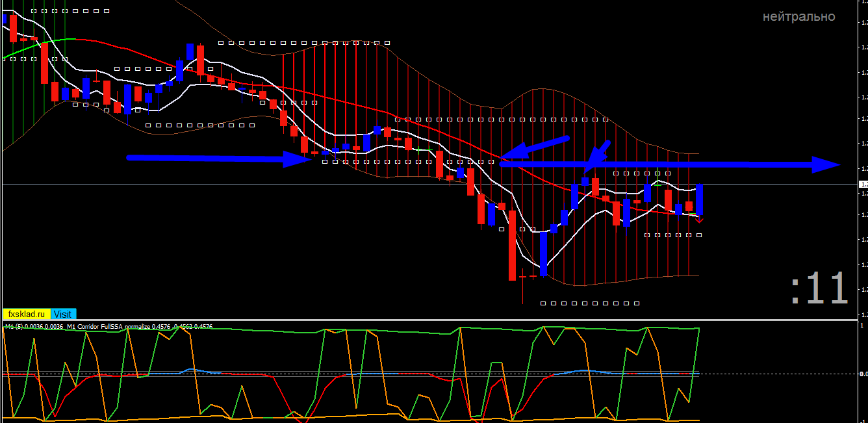Open the yellow fxsklad.ru label
The image size is (868, 423).
[x=27, y=314]
